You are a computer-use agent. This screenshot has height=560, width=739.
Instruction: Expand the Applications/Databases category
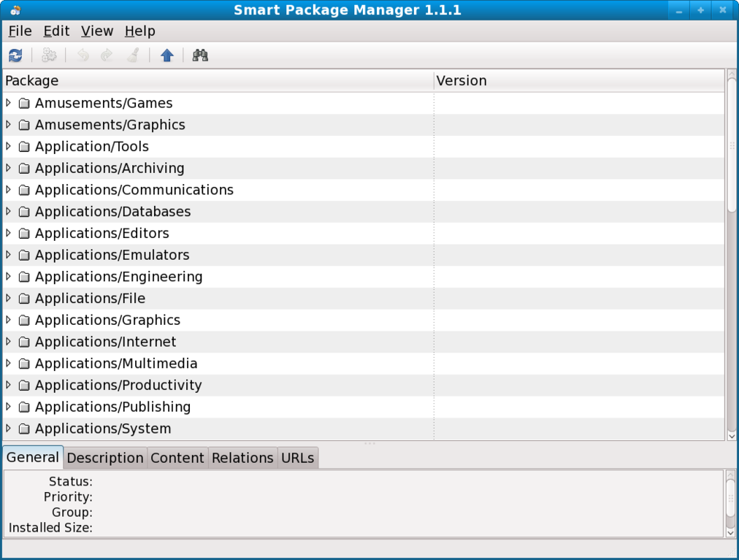[x=9, y=212]
